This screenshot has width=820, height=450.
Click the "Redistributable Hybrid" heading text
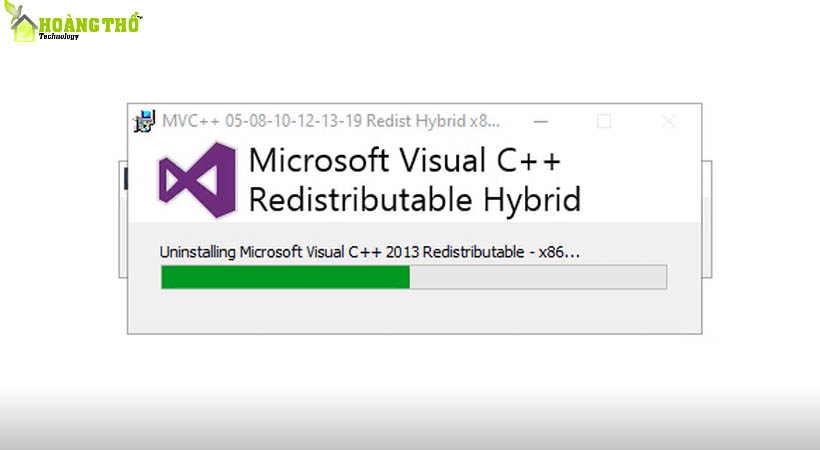[414, 199]
